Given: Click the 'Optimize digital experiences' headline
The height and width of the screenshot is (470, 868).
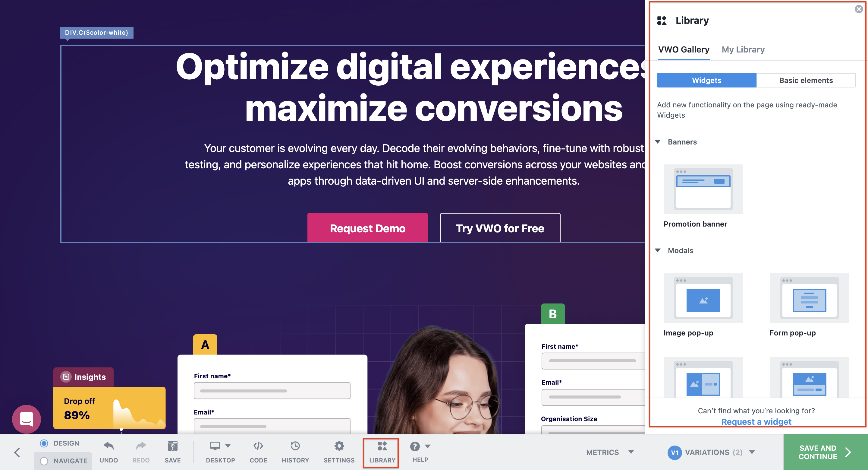Looking at the screenshot, I should 410,87.
